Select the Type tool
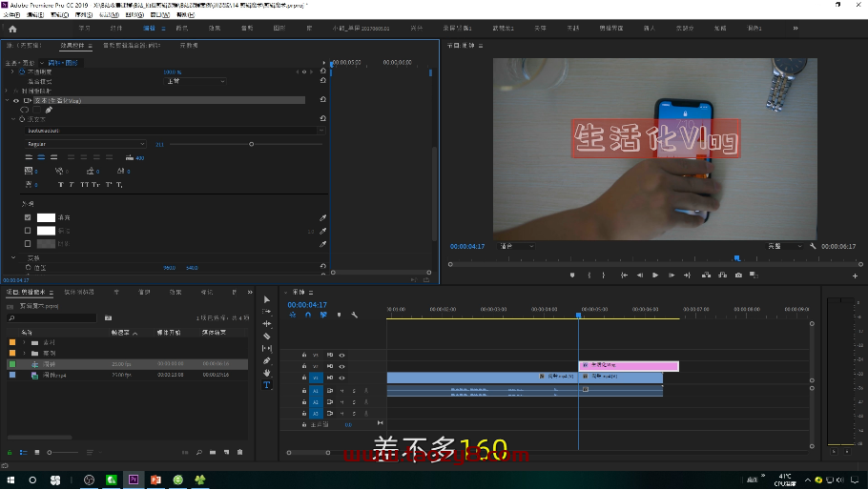This screenshot has width=868, height=490. 267,385
